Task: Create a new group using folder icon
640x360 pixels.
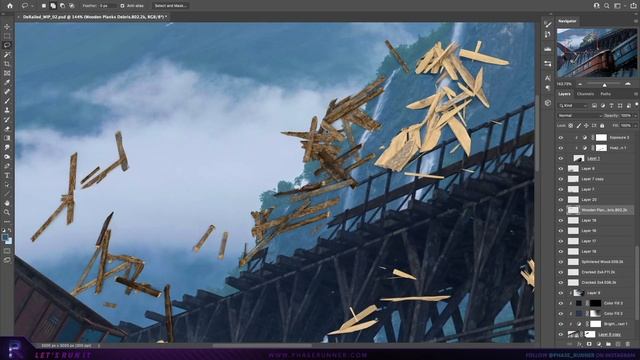Action: [609, 344]
